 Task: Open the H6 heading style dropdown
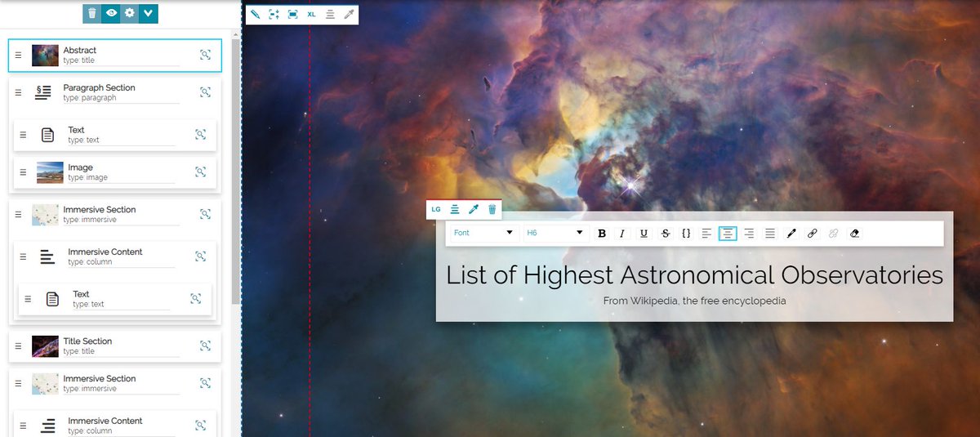pyautogui.click(x=555, y=233)
